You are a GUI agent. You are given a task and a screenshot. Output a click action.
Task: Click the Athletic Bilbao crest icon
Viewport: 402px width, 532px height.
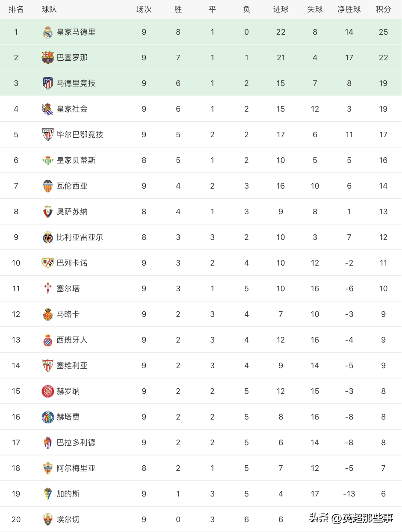click(x=48, y=135)
